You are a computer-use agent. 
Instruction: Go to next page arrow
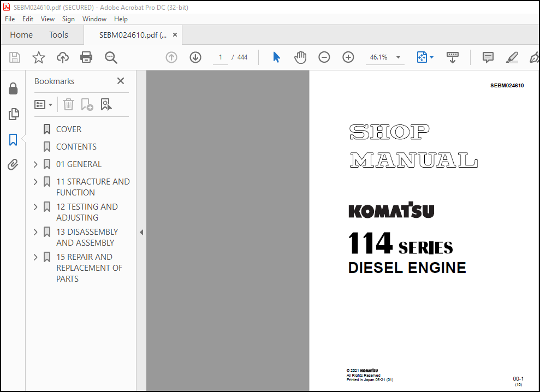click(195, 57)
